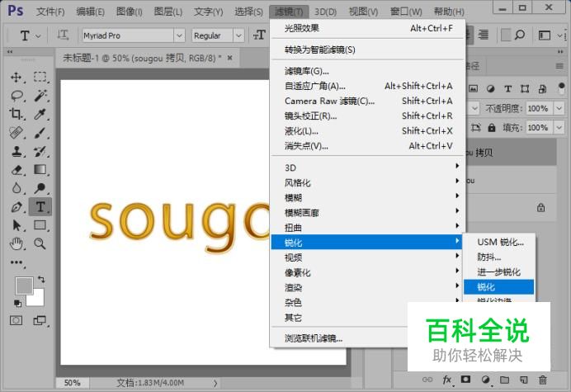Expand the 像素化 filter submenu
Screen dimensions: 571x392
pos(367,272)
